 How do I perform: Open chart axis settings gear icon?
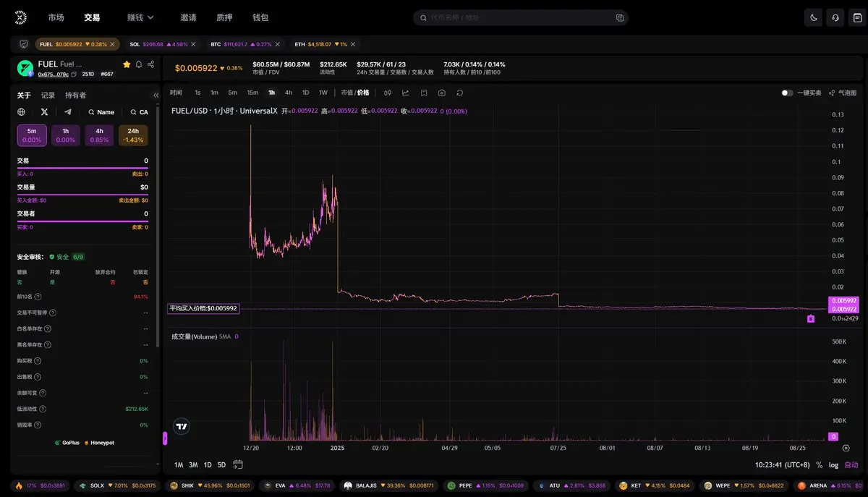tap(846, 448)
